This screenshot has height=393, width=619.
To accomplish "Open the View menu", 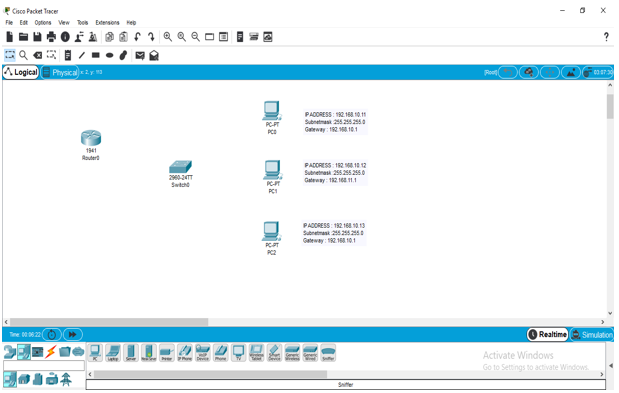I will (x=64, y=22).
